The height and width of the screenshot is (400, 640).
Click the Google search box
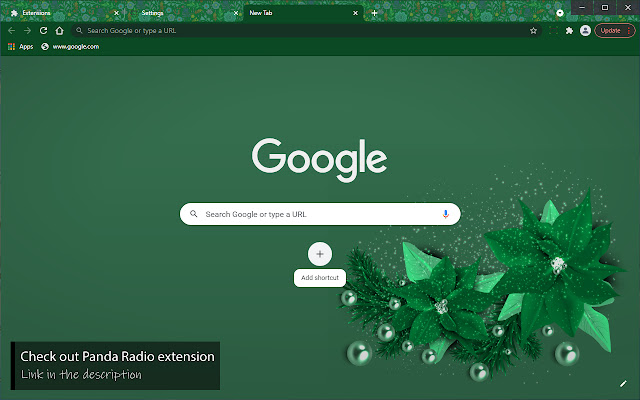point(320,214)
